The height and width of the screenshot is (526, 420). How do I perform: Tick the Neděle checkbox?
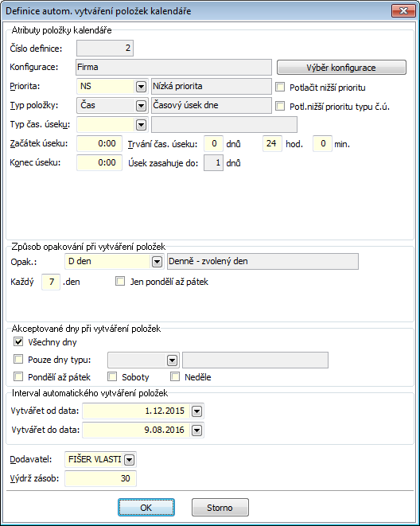[x=175, y=376]
